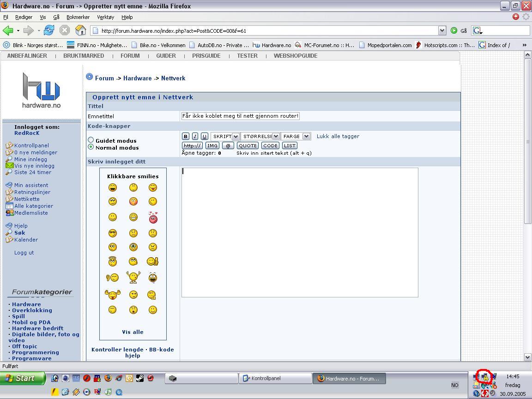Click the Windows Start button
Screen dimensions: 532x399
(x=23, y=378)
